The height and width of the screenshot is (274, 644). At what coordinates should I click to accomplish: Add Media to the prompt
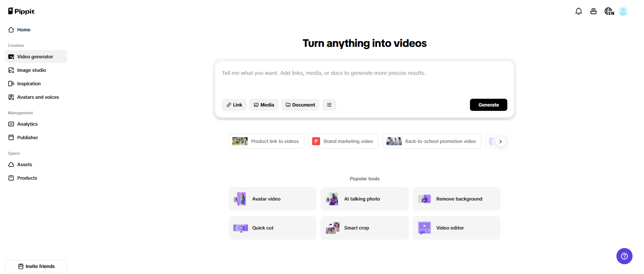(x=264, y=105)
